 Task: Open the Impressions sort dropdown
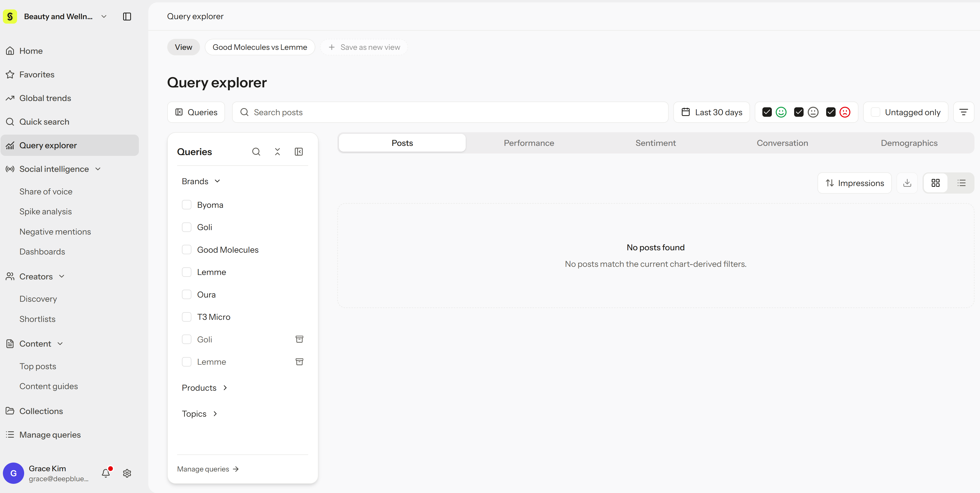tap(855, 183)
